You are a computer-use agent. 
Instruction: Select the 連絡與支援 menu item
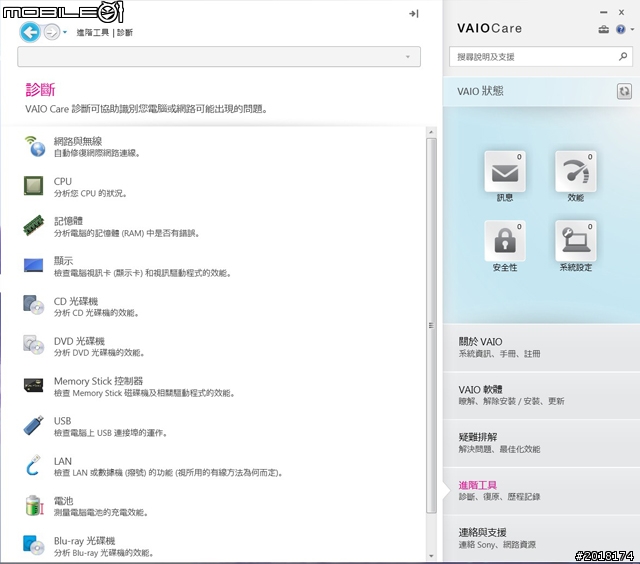point(541,538)
